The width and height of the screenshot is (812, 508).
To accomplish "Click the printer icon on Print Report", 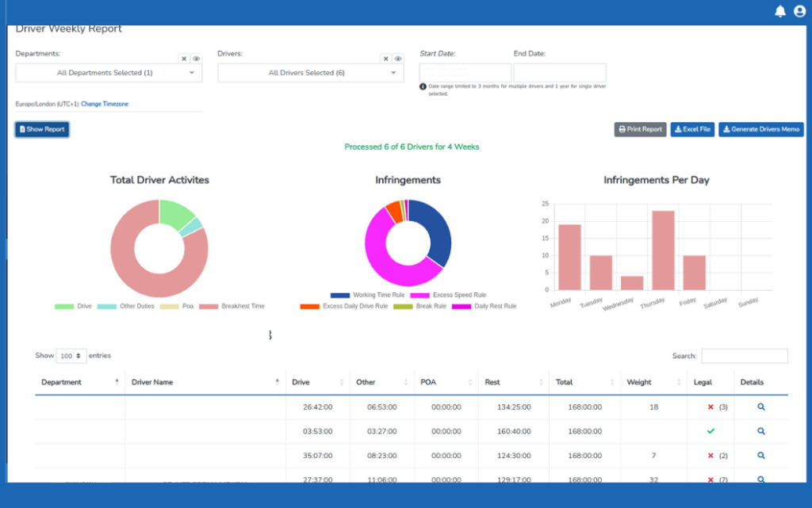I will click(x=621, y=129).
